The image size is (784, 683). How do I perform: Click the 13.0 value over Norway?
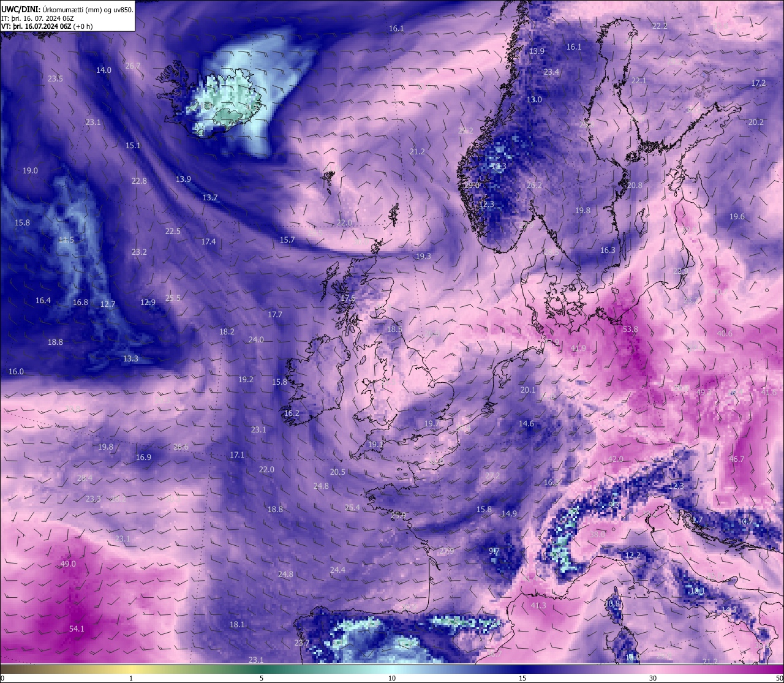coord(535,99)
